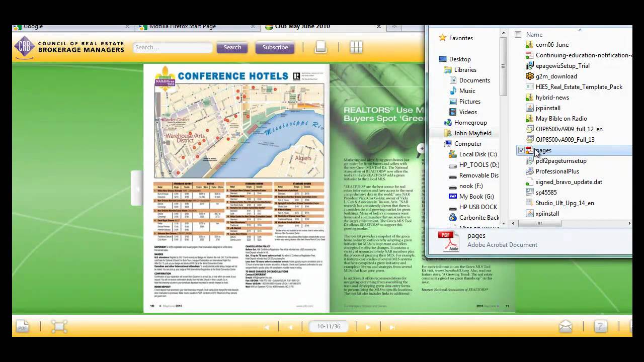Open nook (F:) drive
644x362 pixels.
click(466, 186)
